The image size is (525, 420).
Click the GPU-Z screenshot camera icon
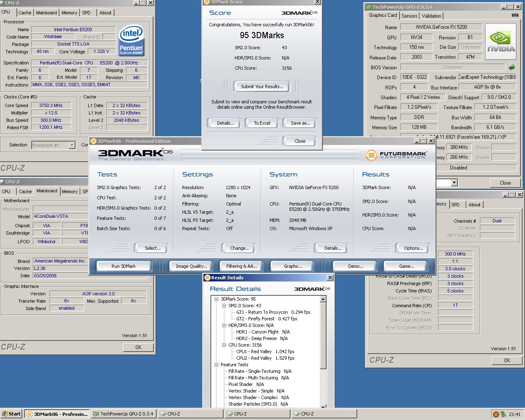(515, 15)
